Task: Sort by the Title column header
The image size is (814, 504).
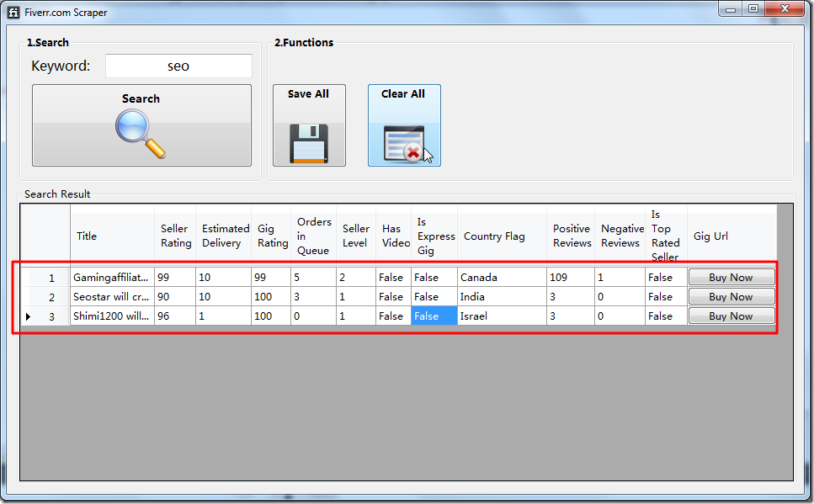Action: tap(112, 236)
